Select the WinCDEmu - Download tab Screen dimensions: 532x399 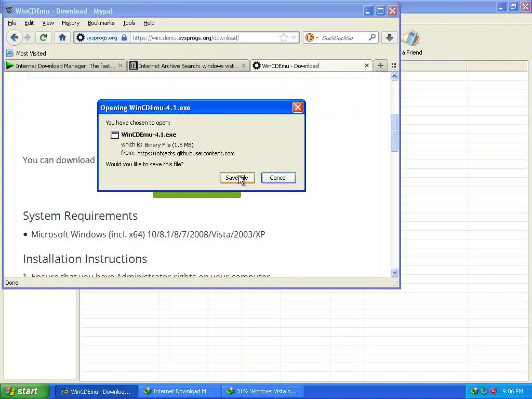click(312, 66)
